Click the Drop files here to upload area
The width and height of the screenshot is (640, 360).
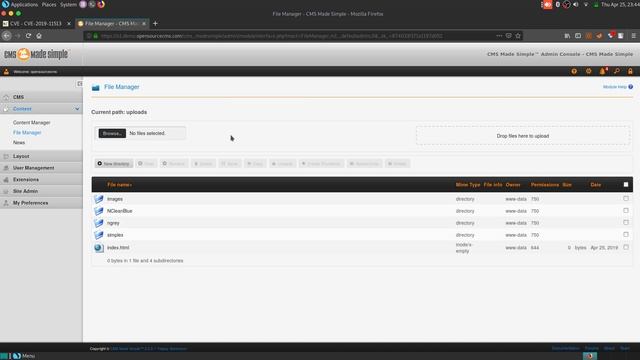pos(523,136)
